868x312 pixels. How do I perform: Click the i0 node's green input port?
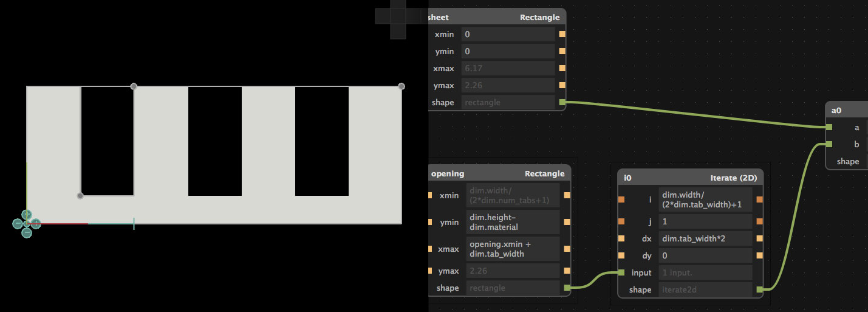pos(621,272)
